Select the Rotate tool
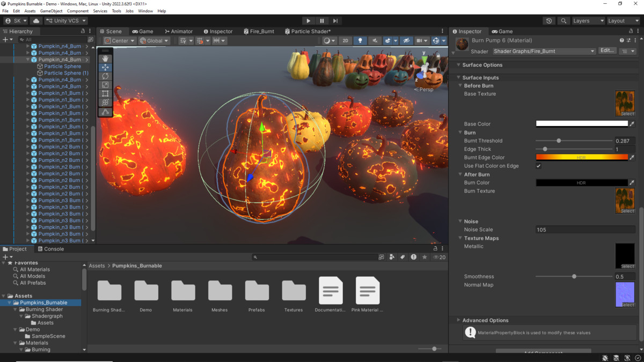 105,76
